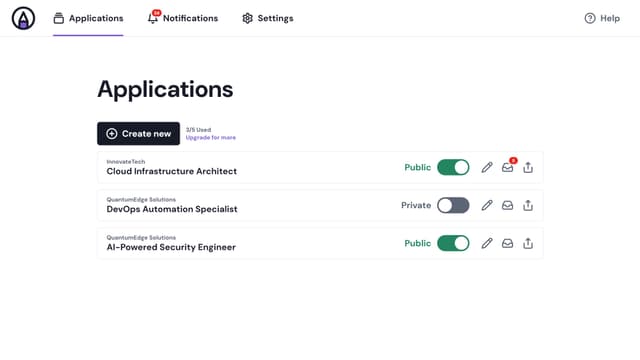Open the Notifications tab

pyautogui.click(x=183, y=18)
